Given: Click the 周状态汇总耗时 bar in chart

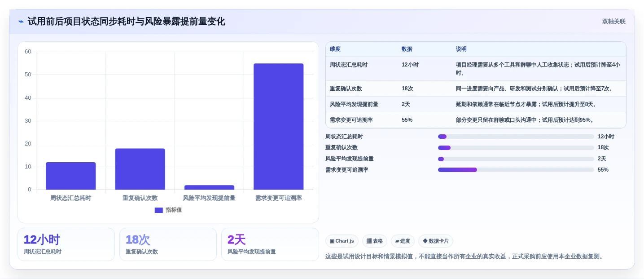Looking at the screenshot, I should click(x=71, y=176).
